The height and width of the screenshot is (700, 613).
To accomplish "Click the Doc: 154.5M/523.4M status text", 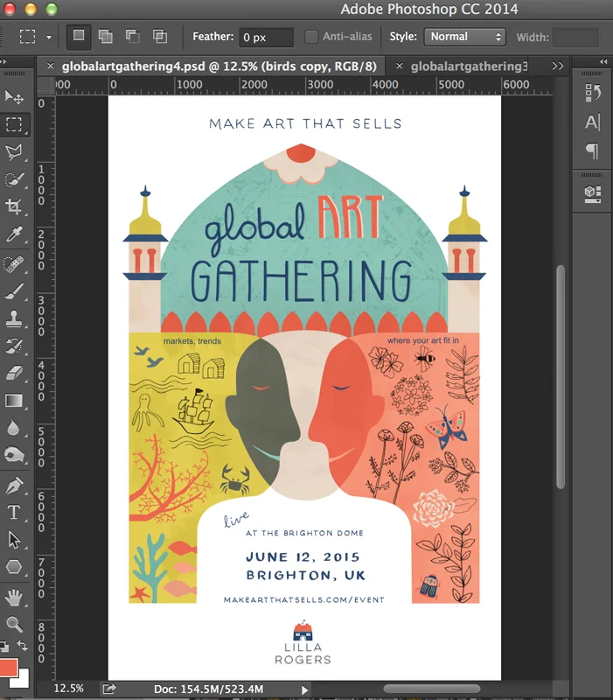I will (208, 689).
